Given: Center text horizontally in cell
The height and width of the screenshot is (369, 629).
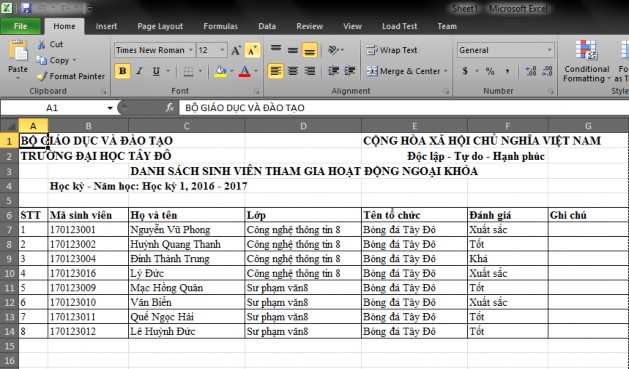Looking at the screenshot, I should click(x=293, y=71).
